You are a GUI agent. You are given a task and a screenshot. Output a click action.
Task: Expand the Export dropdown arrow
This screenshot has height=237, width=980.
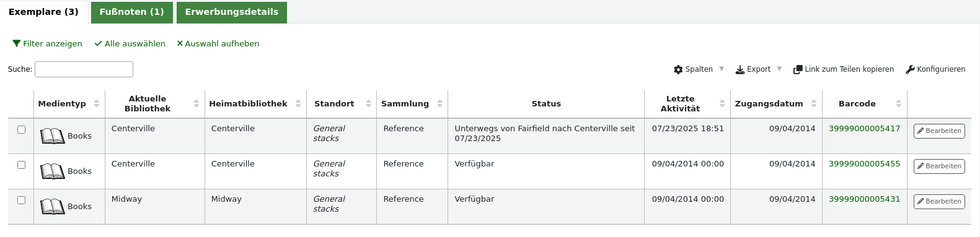click(779, 69)
